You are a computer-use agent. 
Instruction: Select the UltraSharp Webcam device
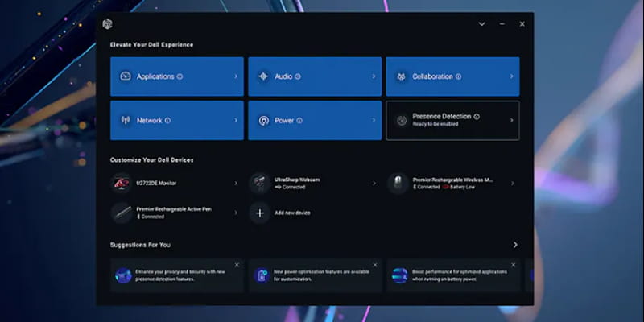click(x=314, y=184)
